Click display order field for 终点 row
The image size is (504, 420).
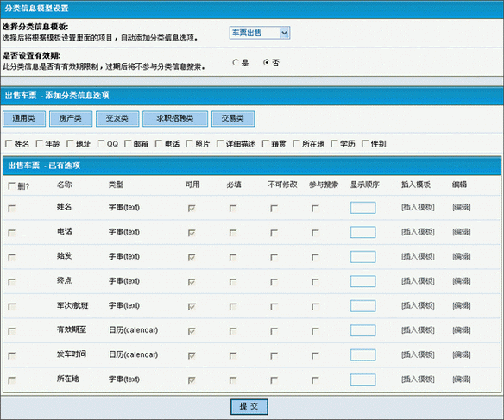pyautogui.click(x=362, y=281)
